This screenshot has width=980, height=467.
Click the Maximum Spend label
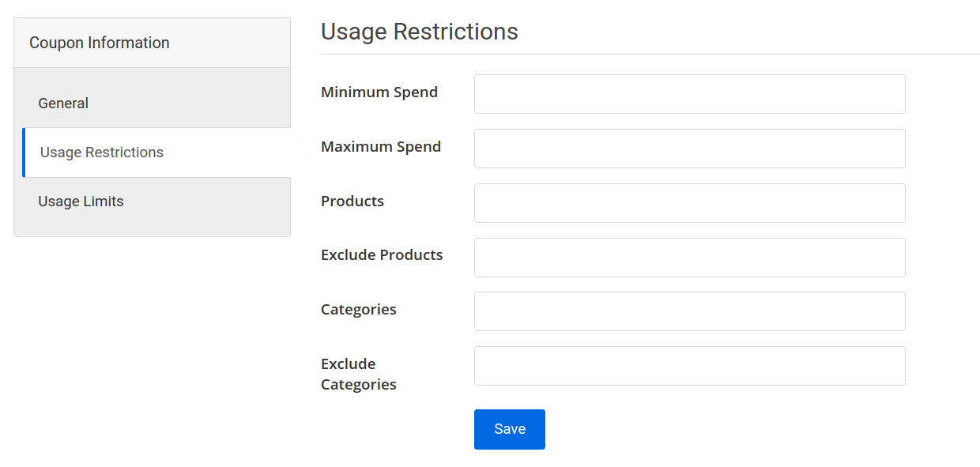pyautogui.click(x=381, y=147)
